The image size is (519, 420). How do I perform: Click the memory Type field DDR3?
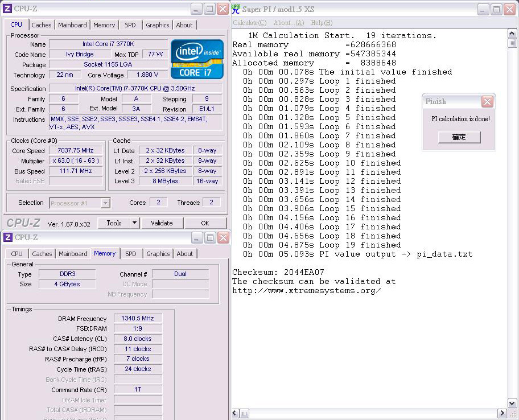pos(68,274)
